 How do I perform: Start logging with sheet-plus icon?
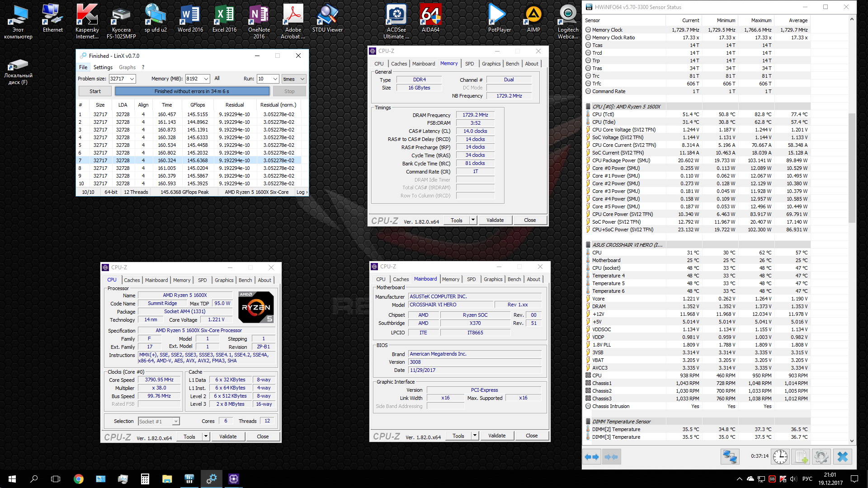(x=801, y=457)
